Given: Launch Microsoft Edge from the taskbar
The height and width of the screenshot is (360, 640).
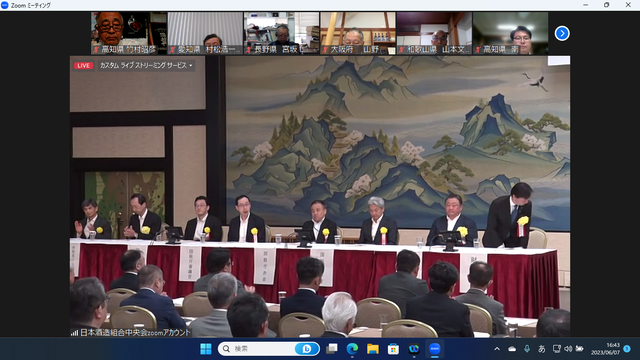Looking at the screenshot, I should coord(352,349).
